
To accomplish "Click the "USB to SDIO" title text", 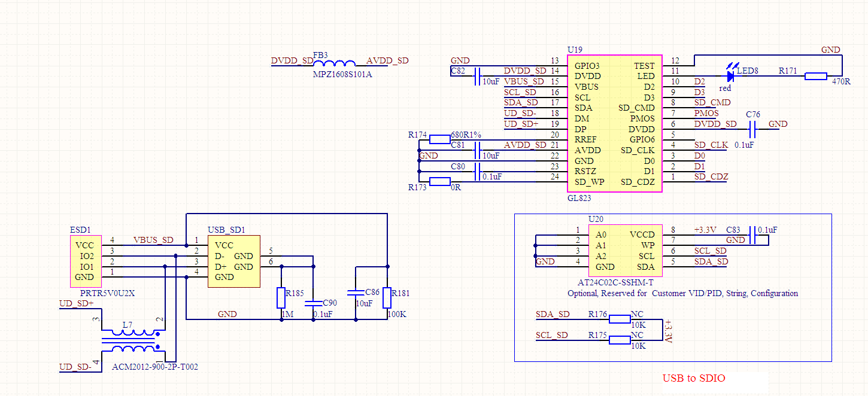I will tap(693, 378).
